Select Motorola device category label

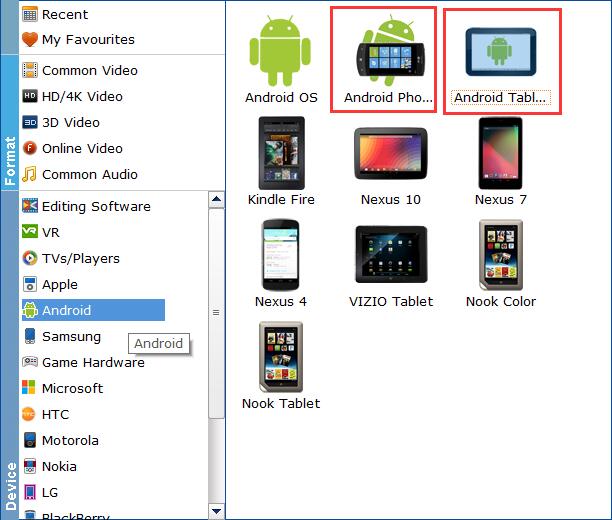(x=70, y=440)
